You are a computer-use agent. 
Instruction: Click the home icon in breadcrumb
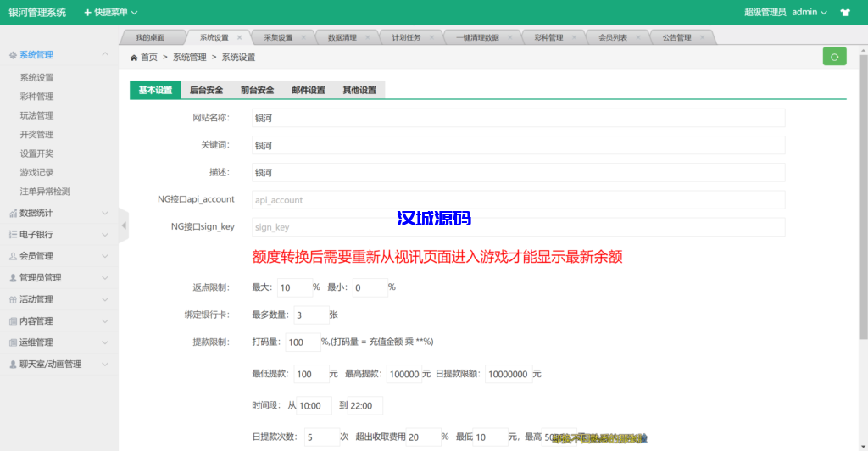click(x=133, y=58)
